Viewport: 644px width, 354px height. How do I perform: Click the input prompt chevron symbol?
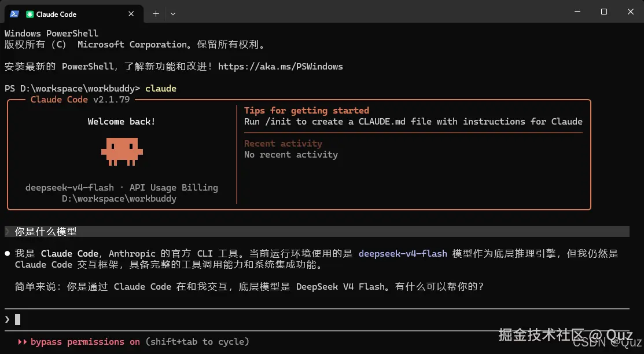[x=8, y=319]
